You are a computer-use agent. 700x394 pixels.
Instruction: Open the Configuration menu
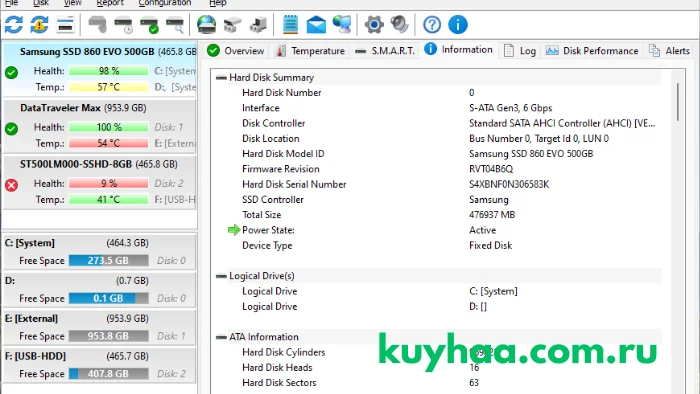click(165, 3)
